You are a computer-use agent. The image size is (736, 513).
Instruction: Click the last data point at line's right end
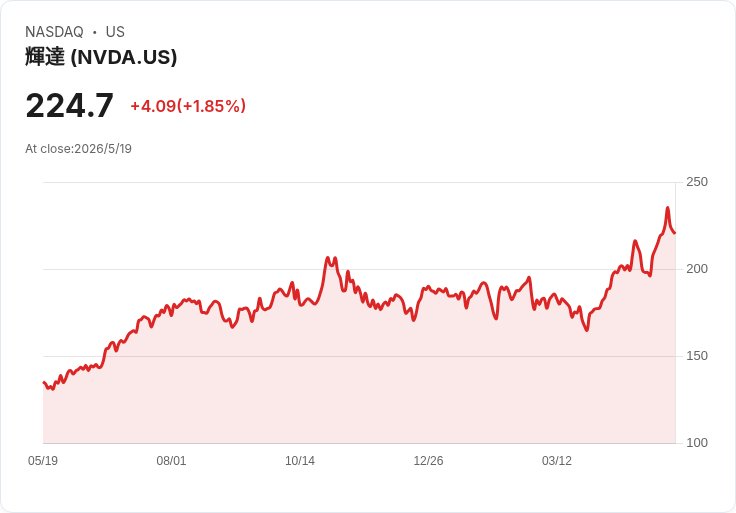(x=675, y=233)
